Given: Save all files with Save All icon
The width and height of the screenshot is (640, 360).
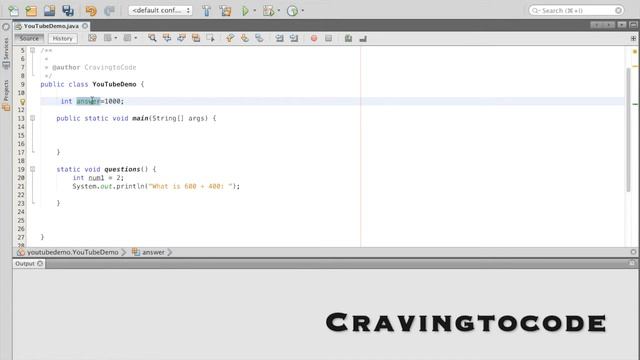Looking at the screenshot, I should point(68,11).
